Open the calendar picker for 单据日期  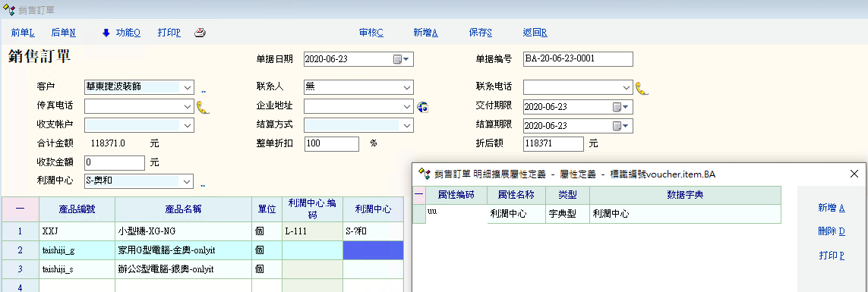401,59
